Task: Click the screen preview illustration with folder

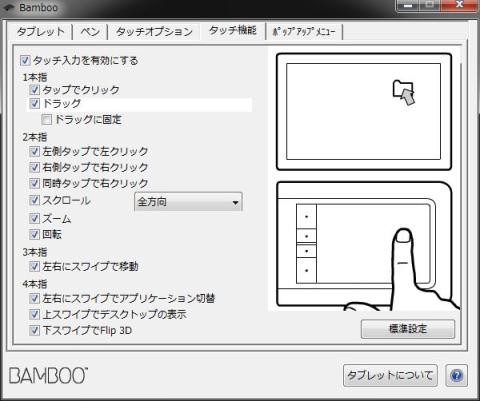Action: coord(364,112)
